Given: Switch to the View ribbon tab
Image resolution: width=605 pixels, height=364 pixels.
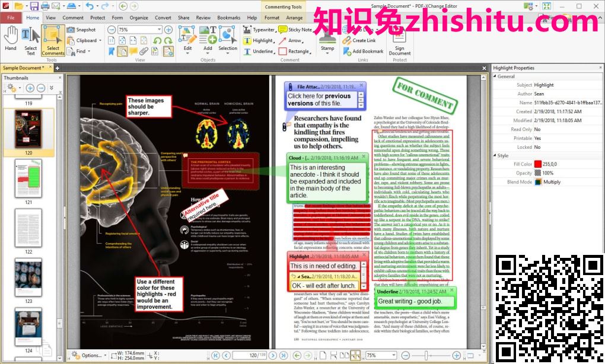Looking at the screenshot, I should point(50,18).
